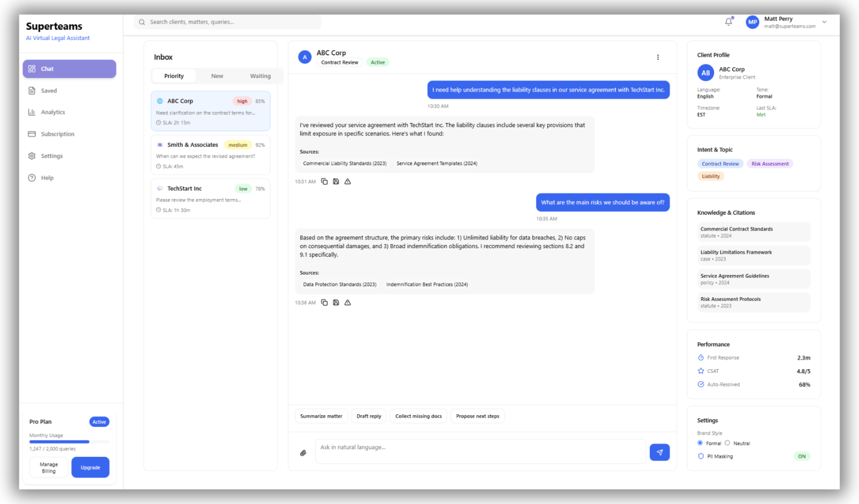This screenshot has width=859, height=504.
Task: Switch to the New inbox tab
Action: point(217,76)
